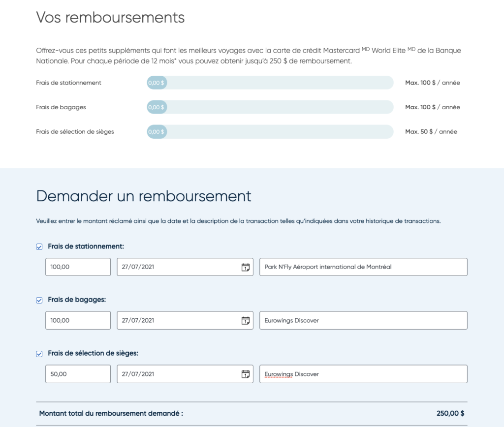504x427 pixels.
Task: Click the seat selection Eurowings Discover field
Action: tap(363, 374)
